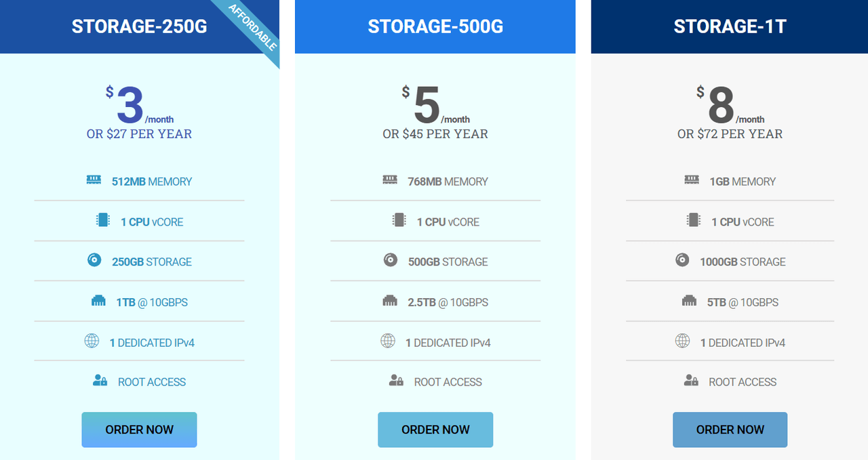Click 1 DEDICATED IPv4 in STORAGE-250G plan
Screen dimensions: 868x460
(152, 343)
